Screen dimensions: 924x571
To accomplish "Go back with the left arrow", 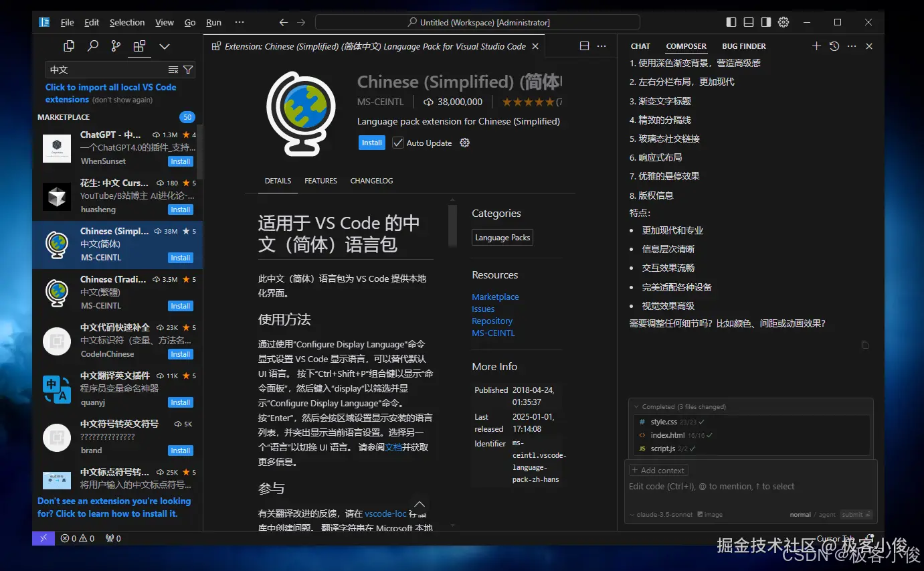I will coord(284,22).
